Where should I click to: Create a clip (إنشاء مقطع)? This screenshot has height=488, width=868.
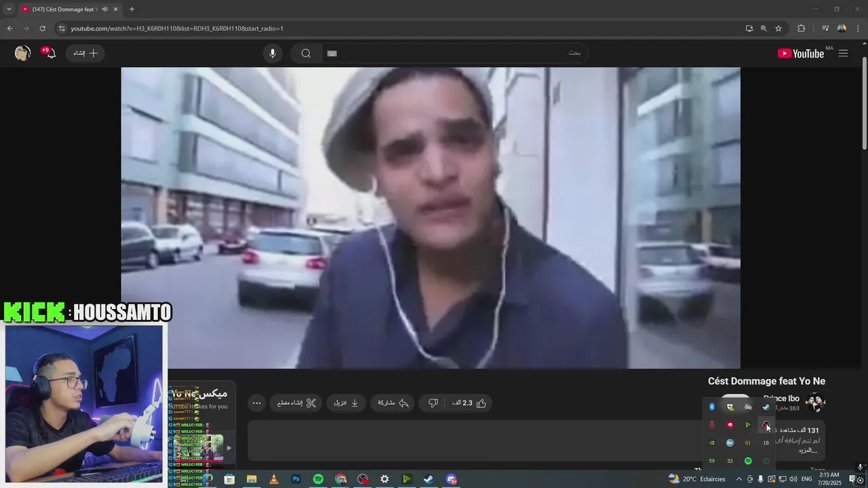(296, 403)
